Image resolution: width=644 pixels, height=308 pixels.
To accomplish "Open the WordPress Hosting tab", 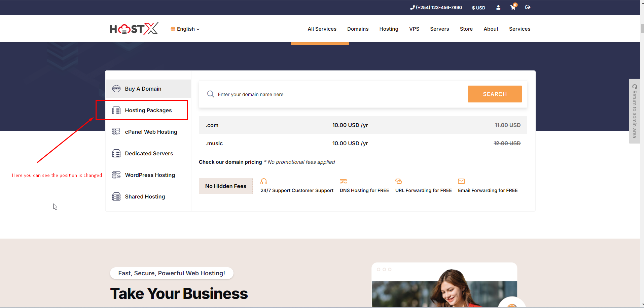I will click(x=150, y=175).
